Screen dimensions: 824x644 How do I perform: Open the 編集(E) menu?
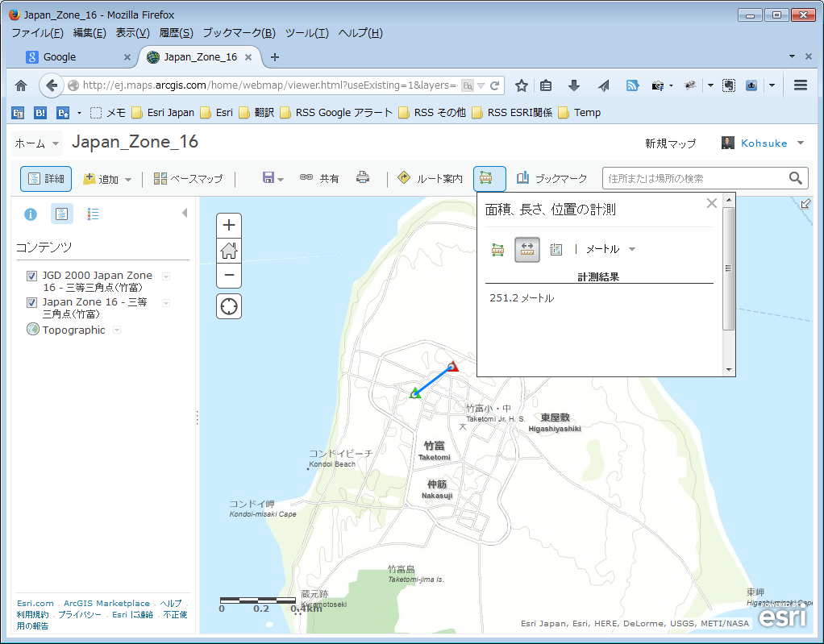pos(89,33)
